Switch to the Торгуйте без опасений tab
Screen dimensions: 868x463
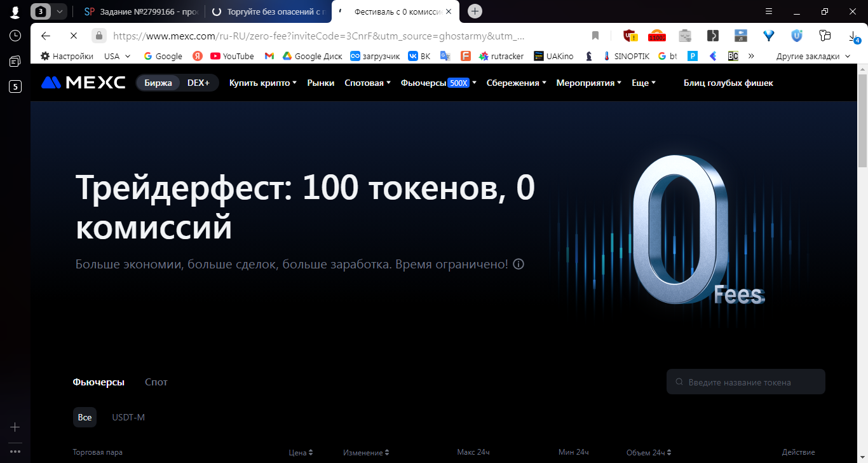268,11
